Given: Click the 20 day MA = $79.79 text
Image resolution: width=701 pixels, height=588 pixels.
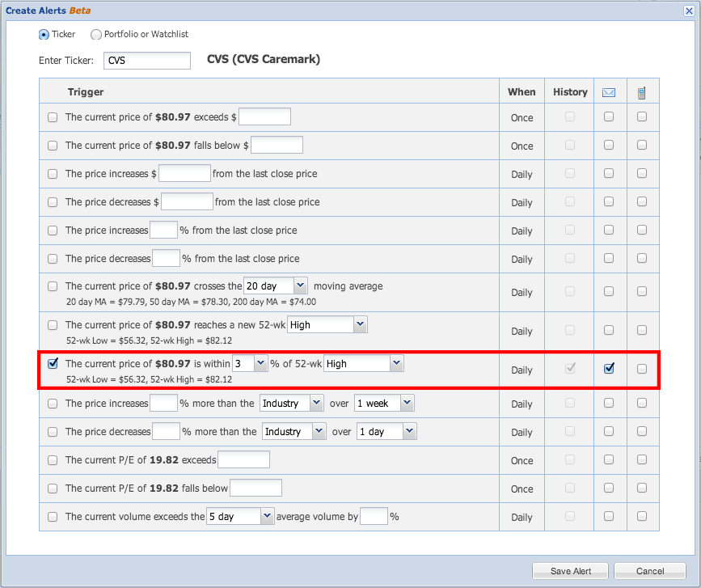Looking at the screenshot, I should pyautogui.click(x=105, y=302).
